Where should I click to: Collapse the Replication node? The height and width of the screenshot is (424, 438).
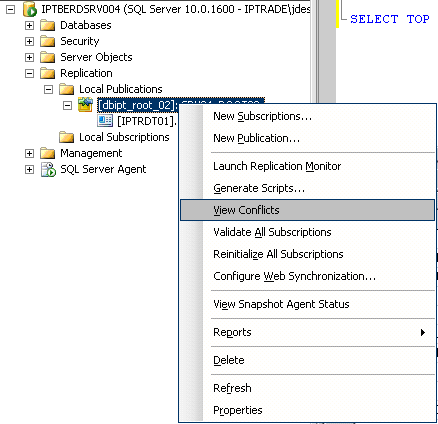coord(29,73)
